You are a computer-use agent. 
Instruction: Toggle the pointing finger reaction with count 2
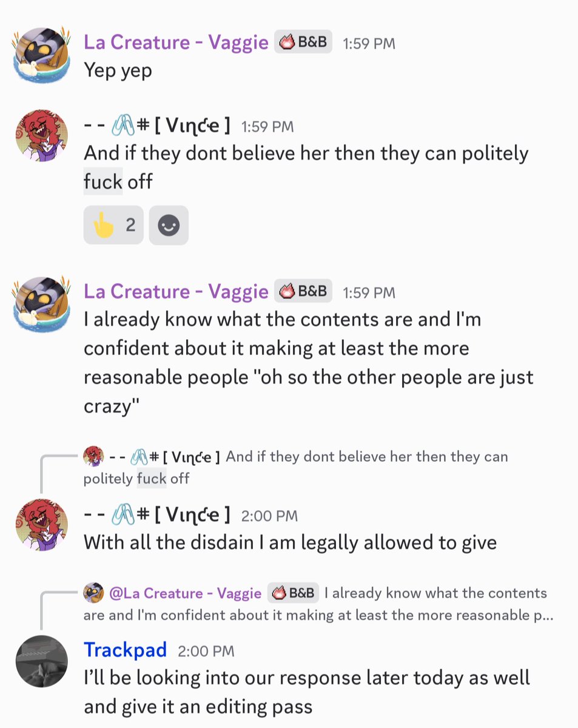[113, 225]
